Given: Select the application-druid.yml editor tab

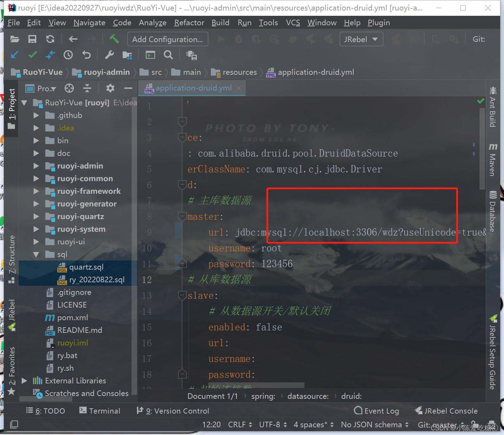Looking at the screenshot, I should 192,88.
